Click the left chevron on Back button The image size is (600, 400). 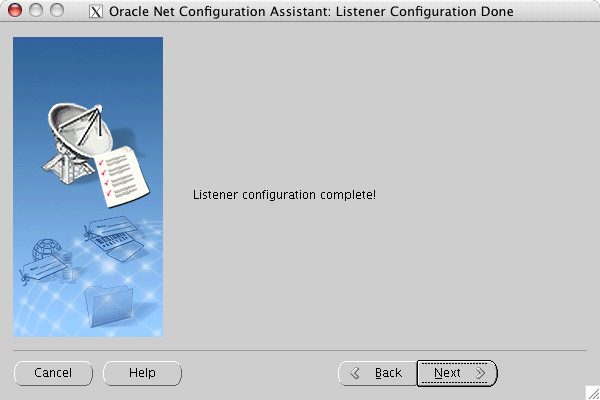(354, 373)
